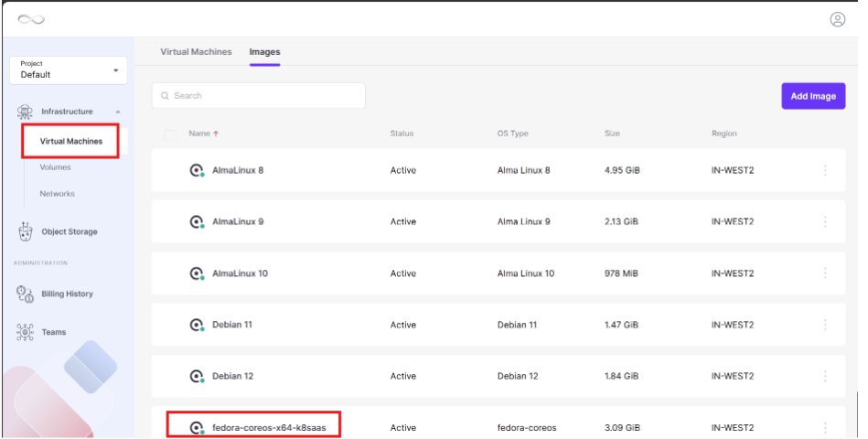
Task: Click the AlmaLinux 8 image icon
Action: point(197,170)
